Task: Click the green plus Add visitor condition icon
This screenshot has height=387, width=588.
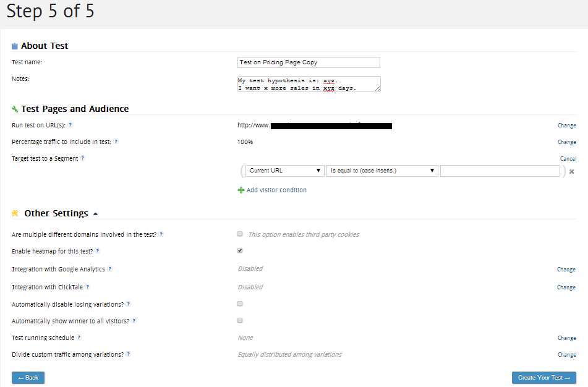Action: [x=241, y=190]
